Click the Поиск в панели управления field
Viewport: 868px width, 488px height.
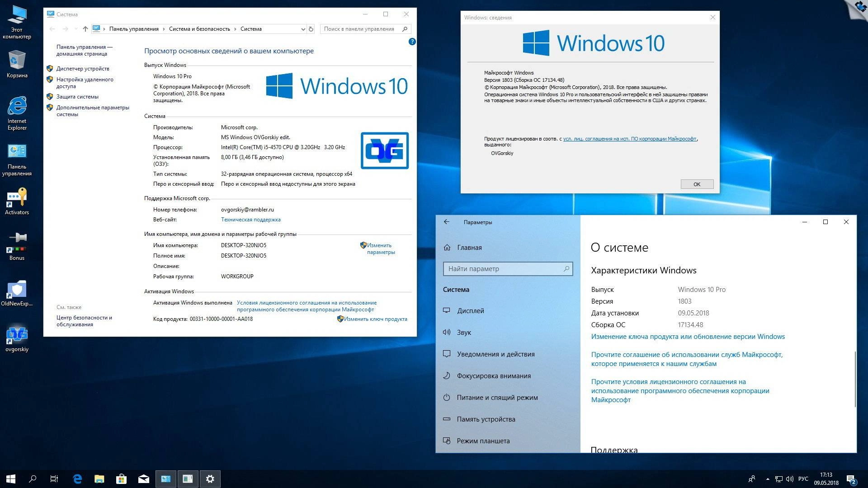pos(365,29)
